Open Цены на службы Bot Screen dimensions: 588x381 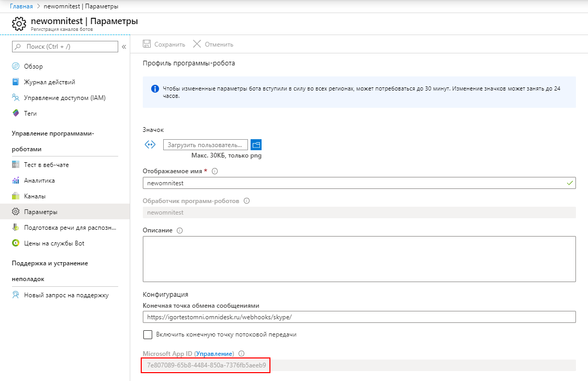point(65,243)
